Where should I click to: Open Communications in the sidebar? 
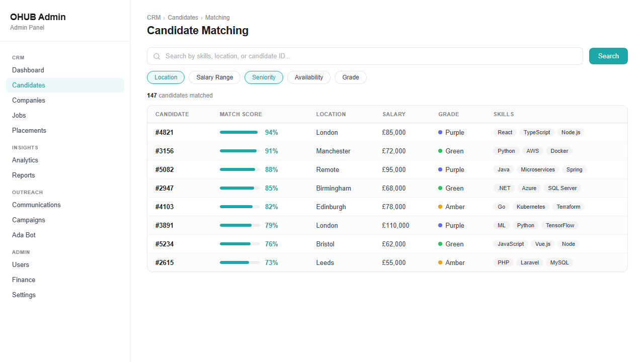click(x=65, y=205)
